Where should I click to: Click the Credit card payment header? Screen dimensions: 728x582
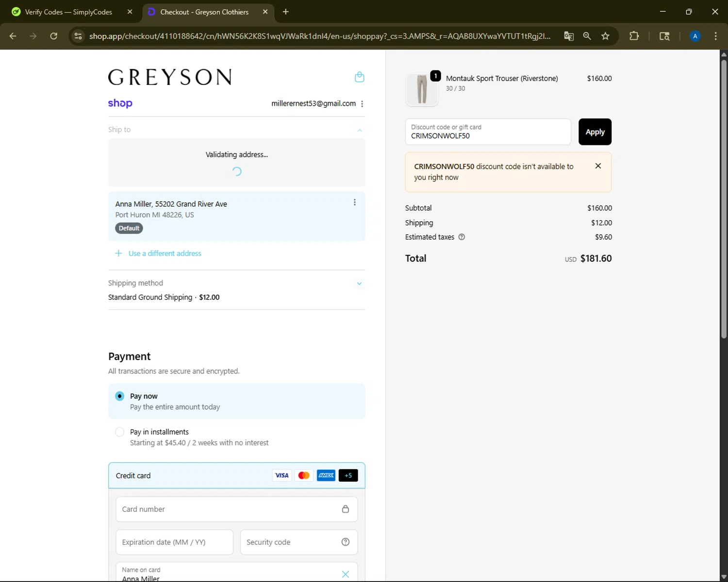click(237, 475)
